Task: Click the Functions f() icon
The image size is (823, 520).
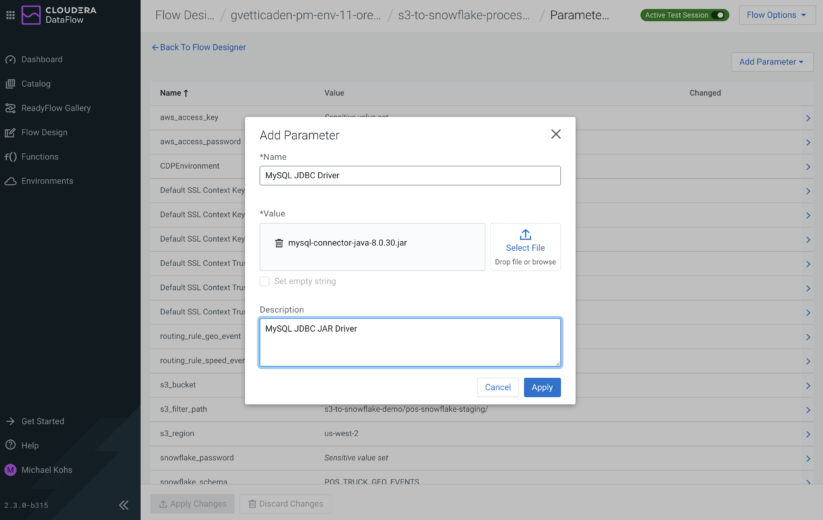Action: point(10,156)
